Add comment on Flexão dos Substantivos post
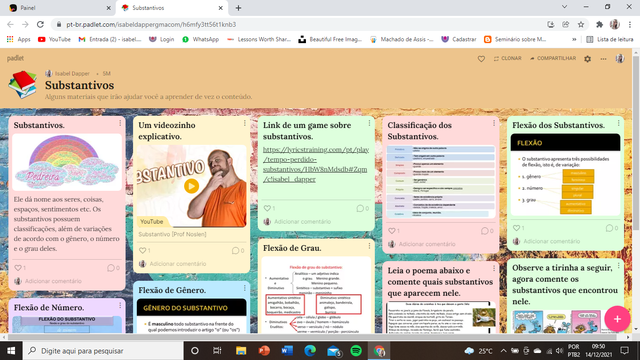Viewport: 640px width, 360px height. pos(551,241)
